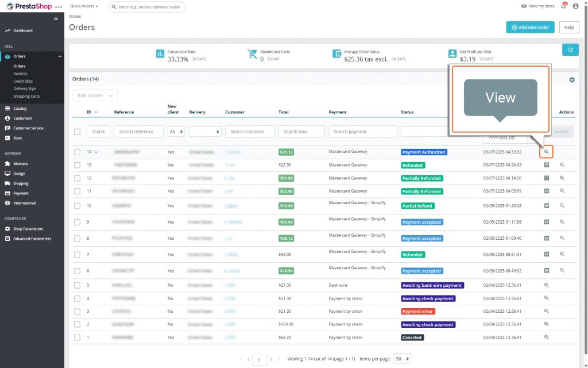Open Payment error status dropdown
This screenshot has width=588, height=368.
(x=418, y=312)
